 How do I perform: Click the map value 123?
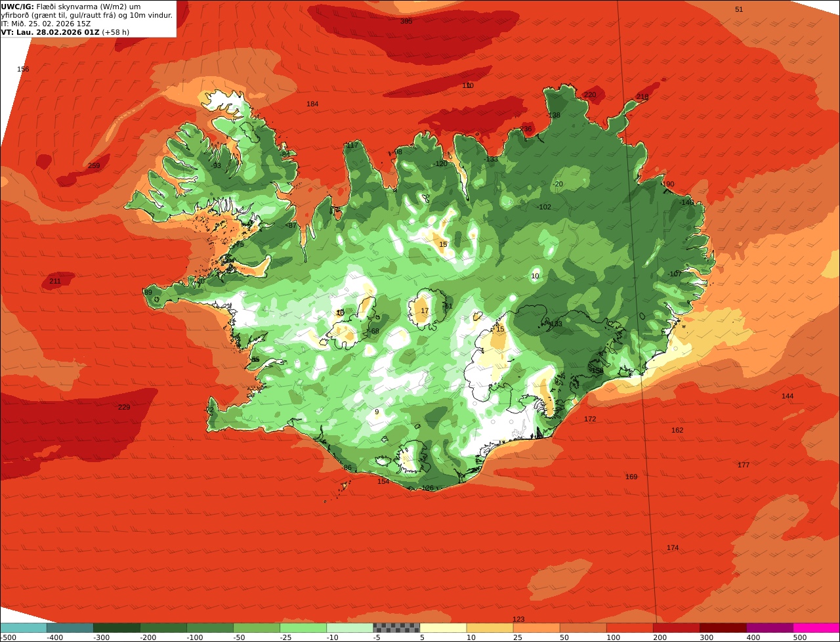point(518,619)
